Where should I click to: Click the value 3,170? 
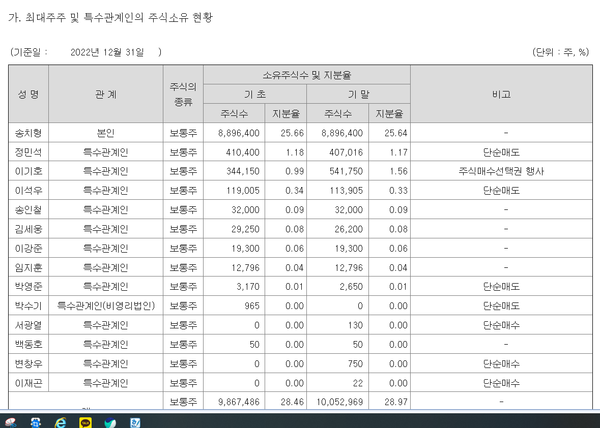pos(248,286)
